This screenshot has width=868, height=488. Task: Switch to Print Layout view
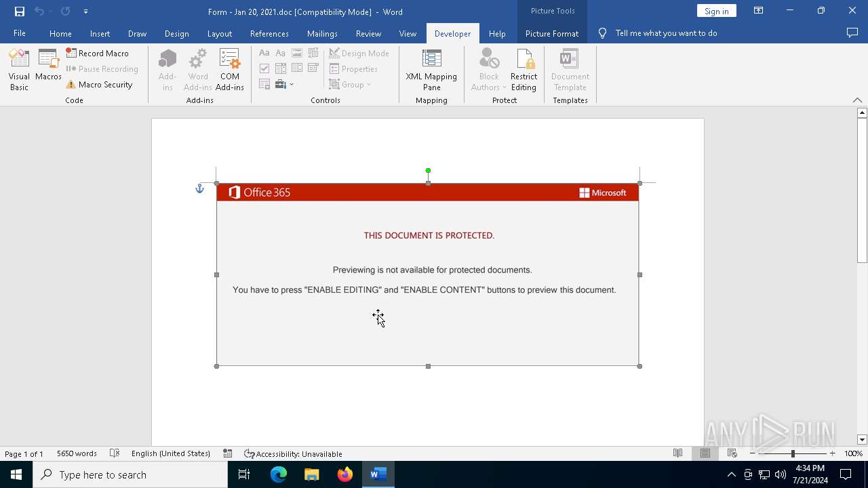tap(705, 453)
